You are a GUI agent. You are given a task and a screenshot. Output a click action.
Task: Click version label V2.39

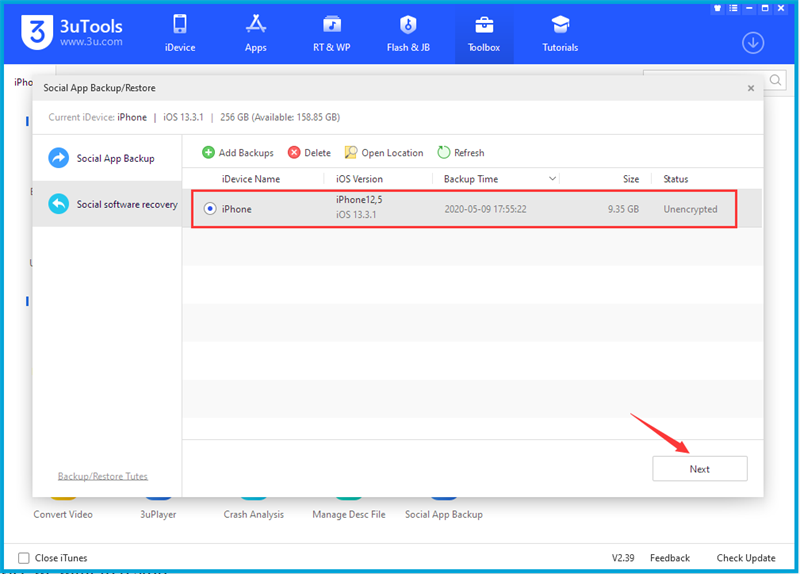pos(623,558)
